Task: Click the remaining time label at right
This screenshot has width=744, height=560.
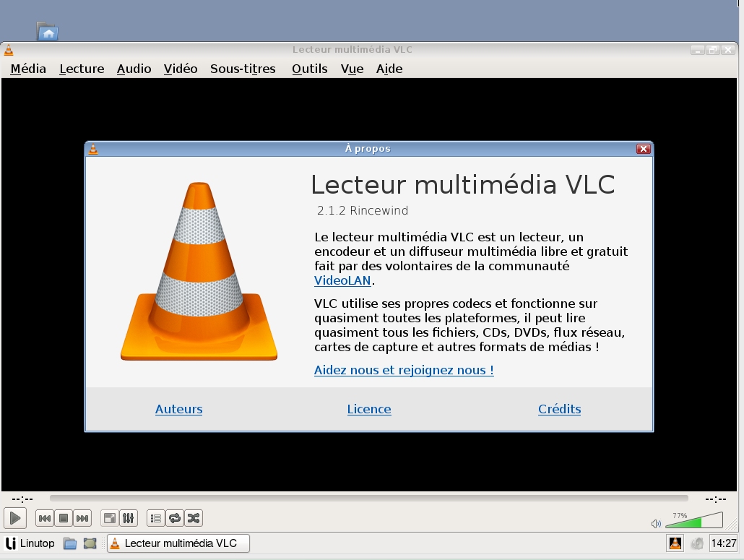Action: click(716, 499)
